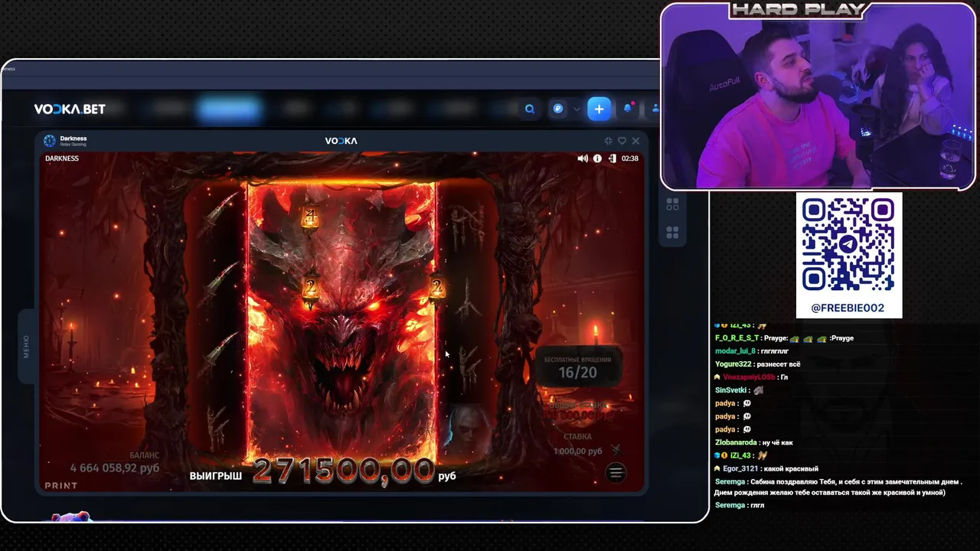
Task: Click the upper grid layout icon
Action: [x=672, y=204]
